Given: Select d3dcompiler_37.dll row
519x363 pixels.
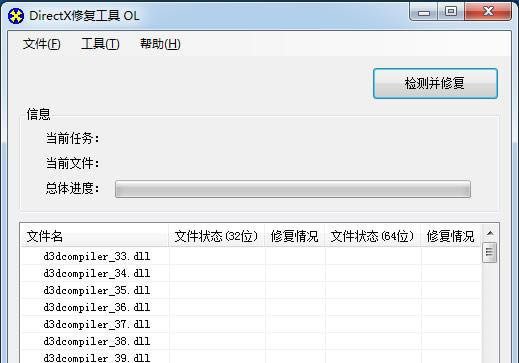Looking at the screenshot, I should tap(251, 324).
